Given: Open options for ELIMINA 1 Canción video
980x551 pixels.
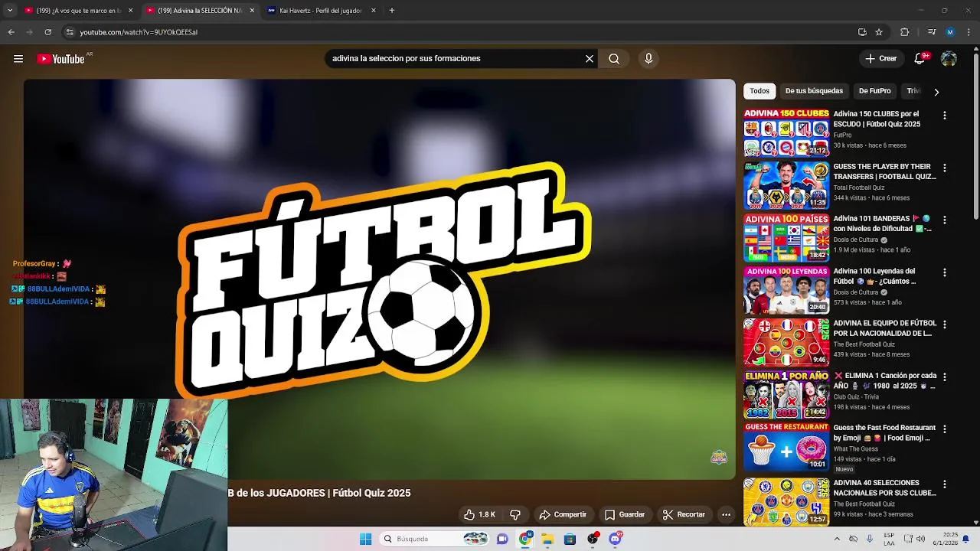Looking at the screenshot, I should [x=944, y=377].
